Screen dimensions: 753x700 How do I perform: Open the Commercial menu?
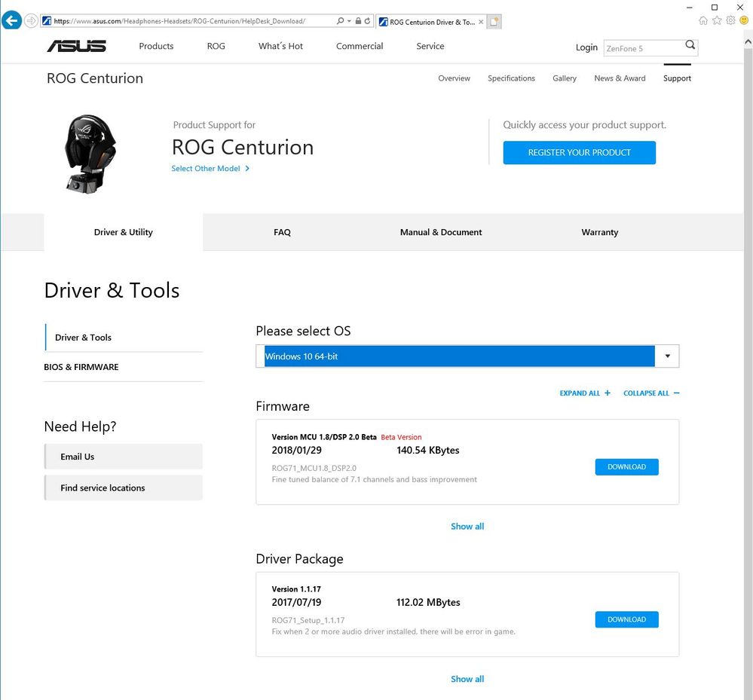tap(360, 46)
